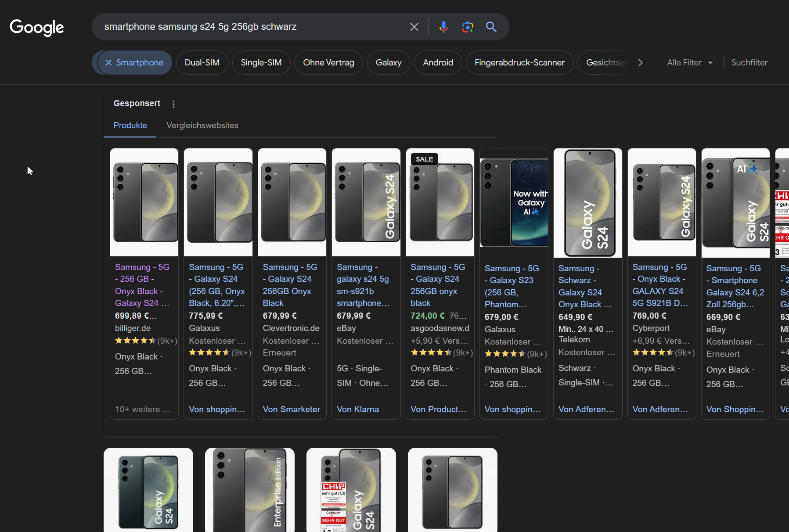This screenshot has width=789, height=532.
Task: Open Galaxus Galaxy S24 listing for 775,99 €
Action: pos(217,285)
